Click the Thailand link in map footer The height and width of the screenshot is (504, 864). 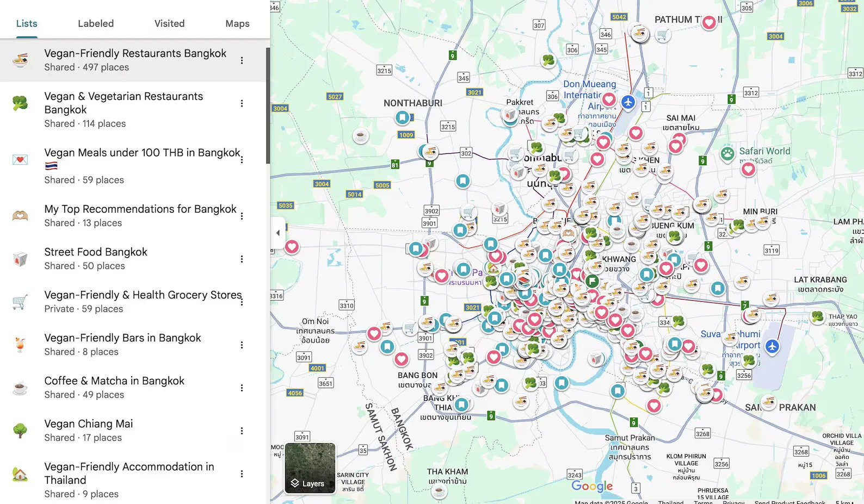671,502
